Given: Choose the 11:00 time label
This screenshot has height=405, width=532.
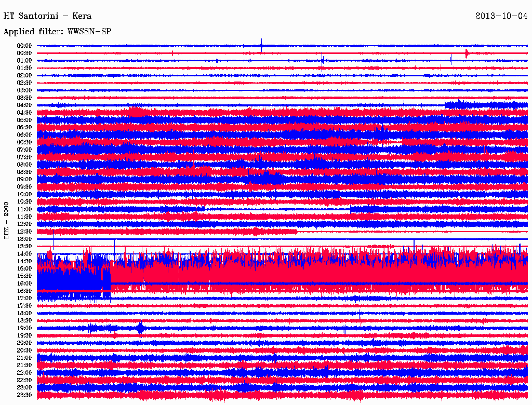Looking at the screenshot, I should (x=24, y=209).
